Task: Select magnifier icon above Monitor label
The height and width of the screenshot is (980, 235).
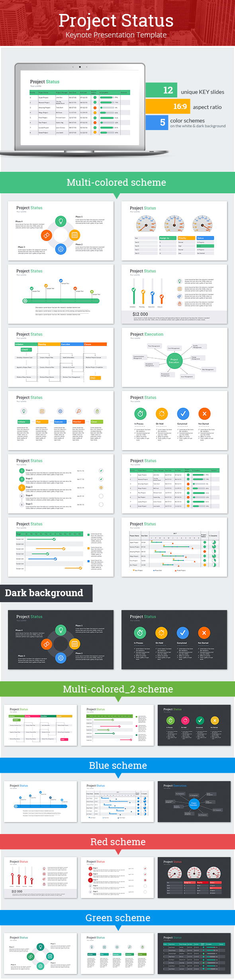Action: 78,411
